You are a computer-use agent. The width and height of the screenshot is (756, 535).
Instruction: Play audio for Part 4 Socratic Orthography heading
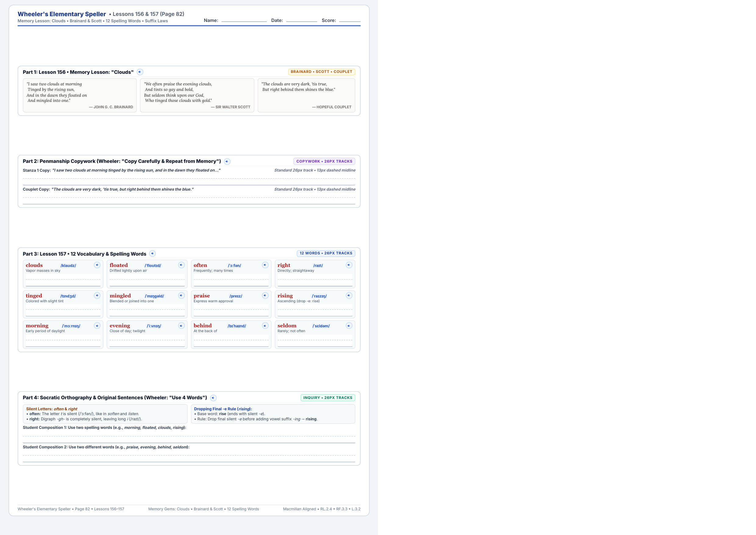tap(213, 398)
